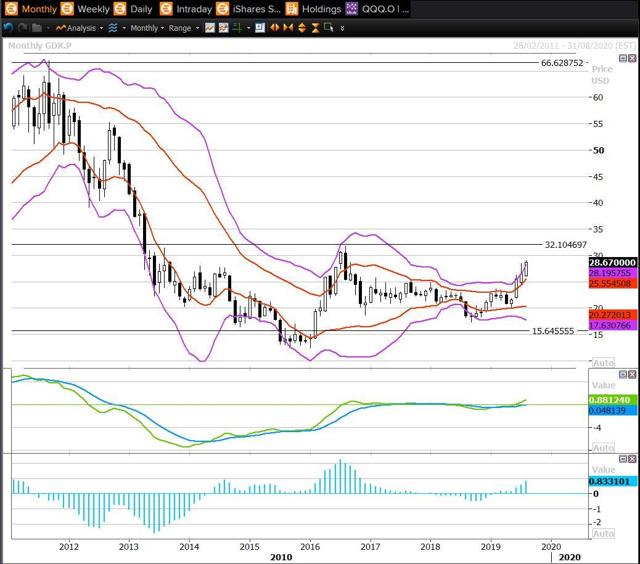Screen dimensions: 640x564
Task: Click the second chart style icon
Action: [223, 28]
